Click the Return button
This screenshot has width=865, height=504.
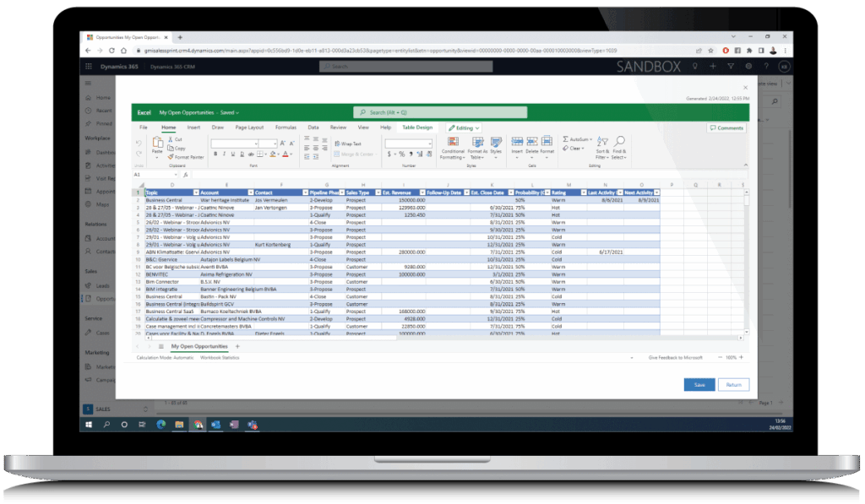(x=733, y=384)
